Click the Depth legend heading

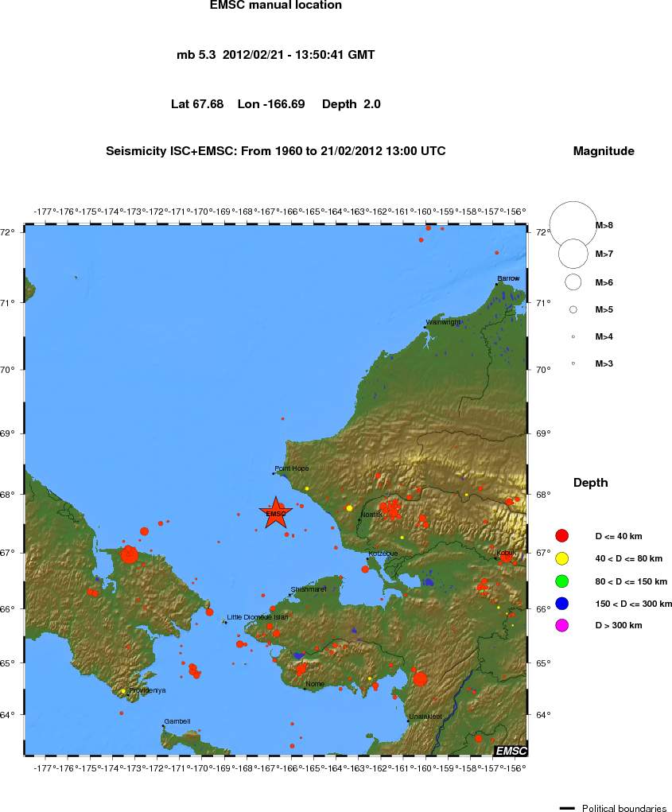click(x=590, y=483)
